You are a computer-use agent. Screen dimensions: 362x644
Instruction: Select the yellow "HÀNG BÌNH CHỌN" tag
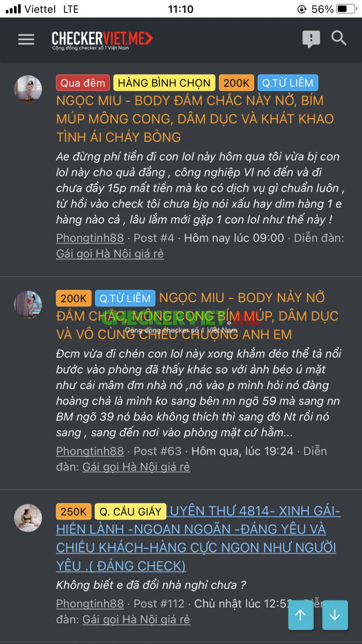pos(164,83)
